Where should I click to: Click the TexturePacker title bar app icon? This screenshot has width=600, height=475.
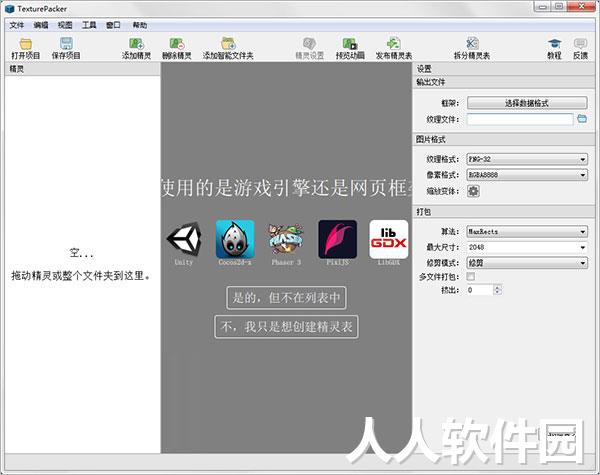[x=10, y=9]
